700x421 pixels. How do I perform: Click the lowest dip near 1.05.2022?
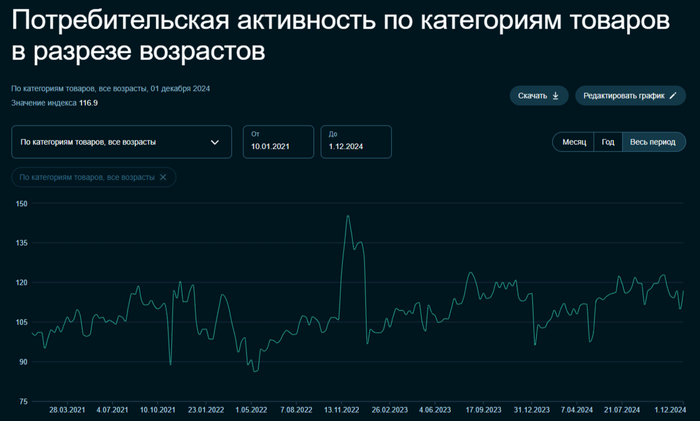tap(255, 371)
